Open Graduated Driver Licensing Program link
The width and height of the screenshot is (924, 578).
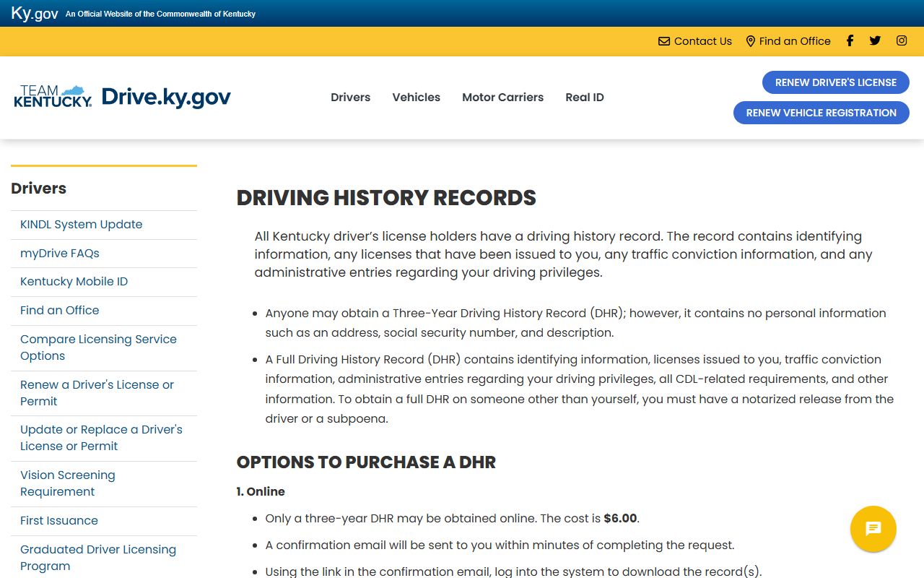[98, 558]
